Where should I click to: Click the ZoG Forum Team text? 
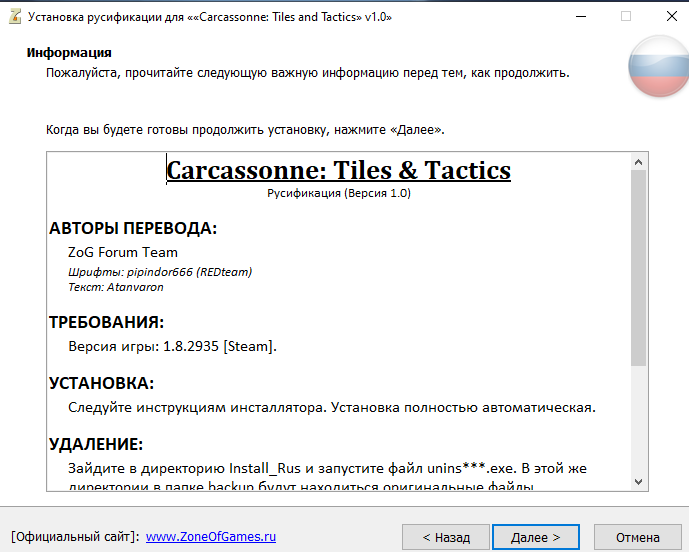[123, 252]
